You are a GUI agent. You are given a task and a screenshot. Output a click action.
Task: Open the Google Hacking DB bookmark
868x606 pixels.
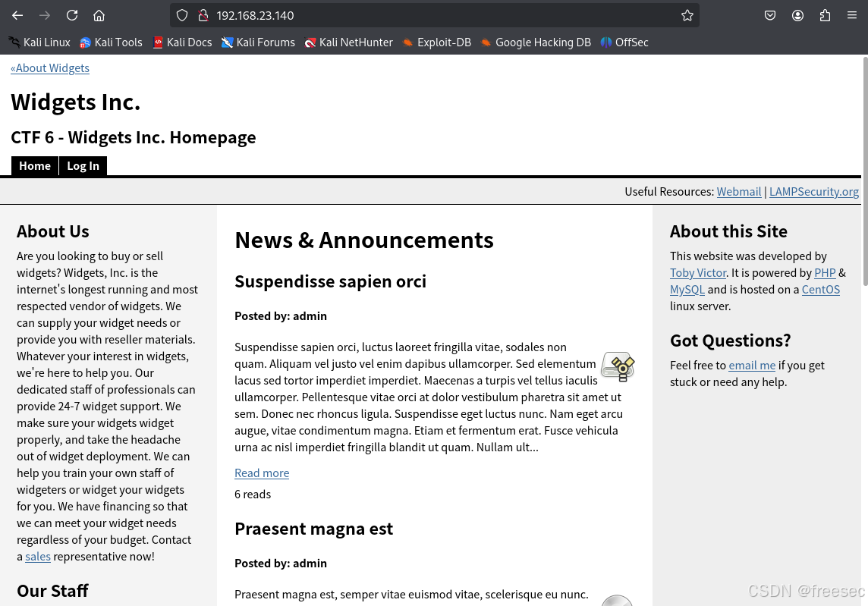coord(536,42)
